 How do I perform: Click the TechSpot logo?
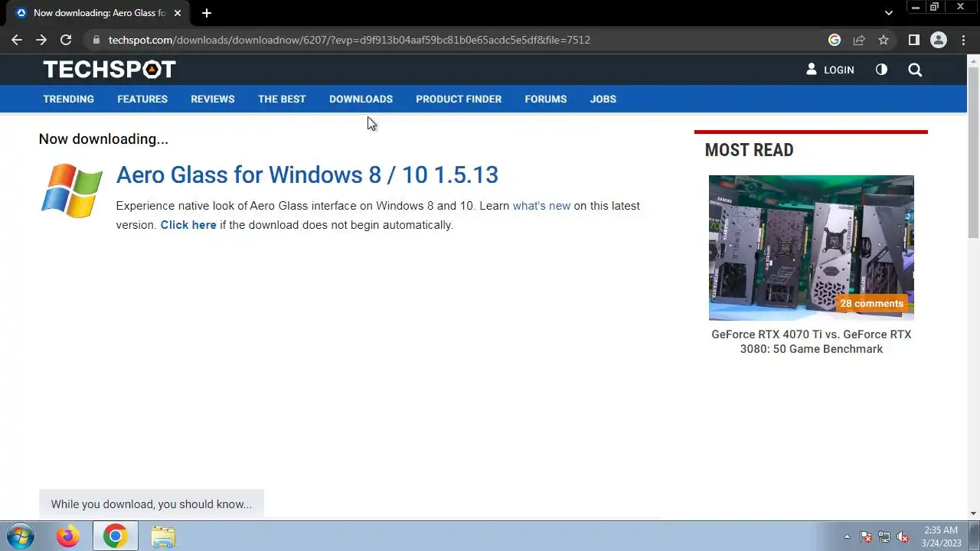(x=109, y=70)
